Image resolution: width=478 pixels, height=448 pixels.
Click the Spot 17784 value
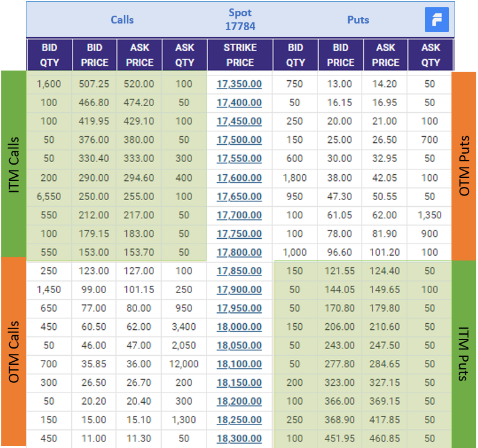240,19
